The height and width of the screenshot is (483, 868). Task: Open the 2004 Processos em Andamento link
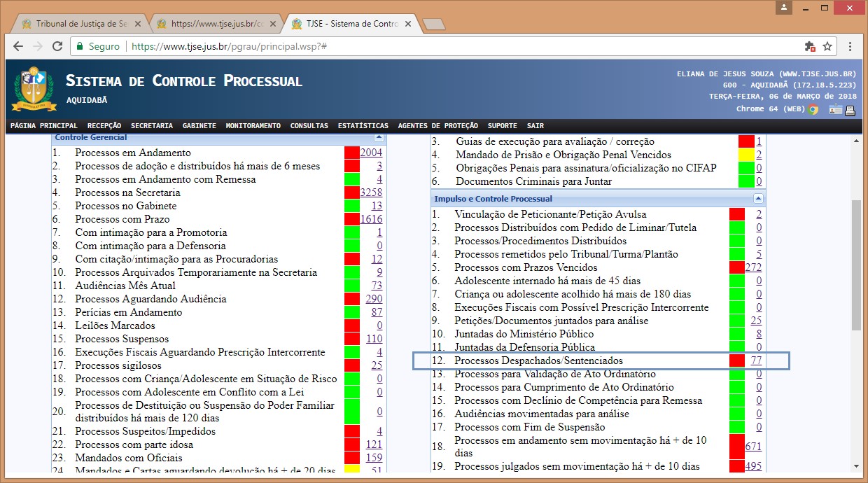(x=371, y=153)
